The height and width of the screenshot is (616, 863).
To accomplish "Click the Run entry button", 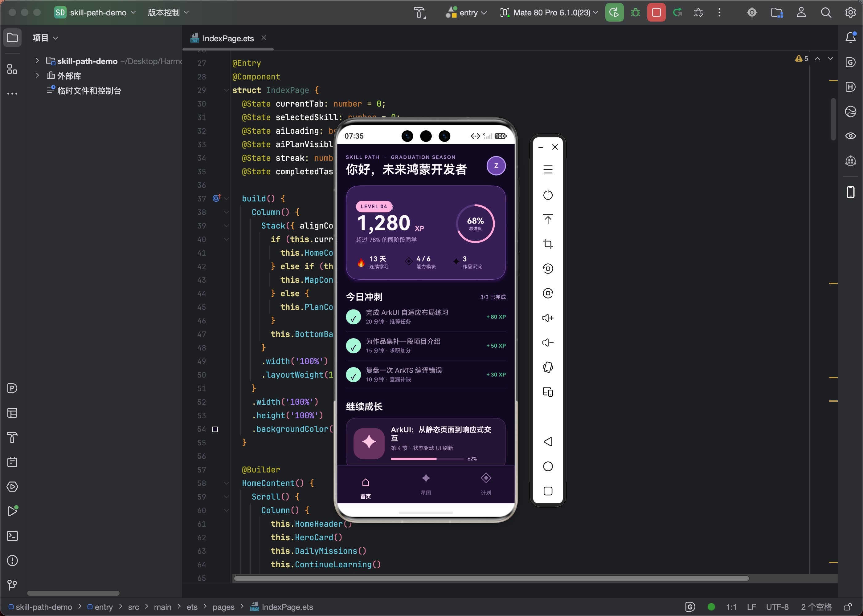I will [614, 13].
